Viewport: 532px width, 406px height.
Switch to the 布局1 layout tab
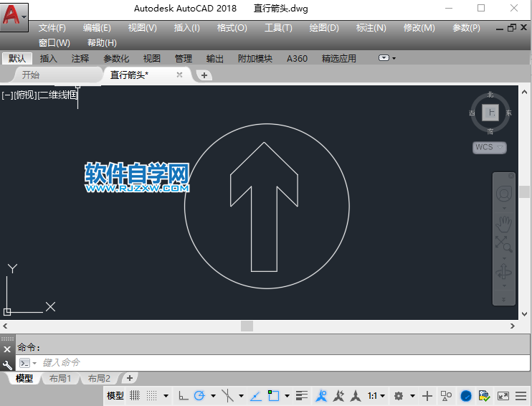pos(60,378)
